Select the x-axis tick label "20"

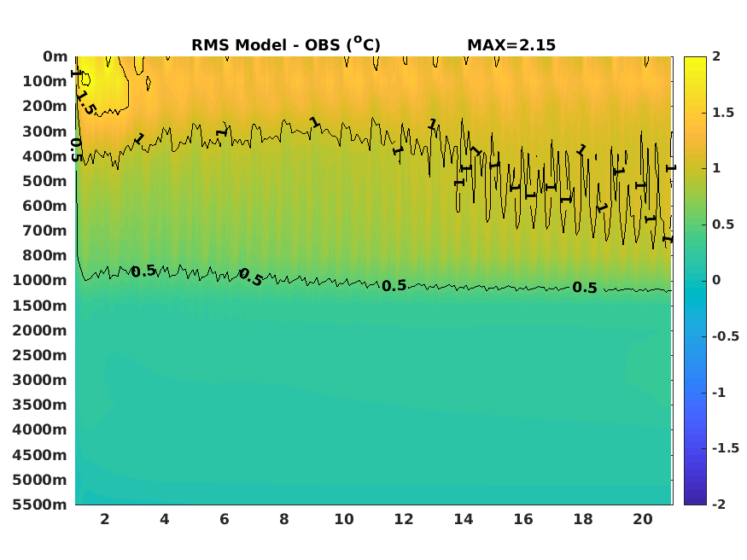[x=643, y=519]
